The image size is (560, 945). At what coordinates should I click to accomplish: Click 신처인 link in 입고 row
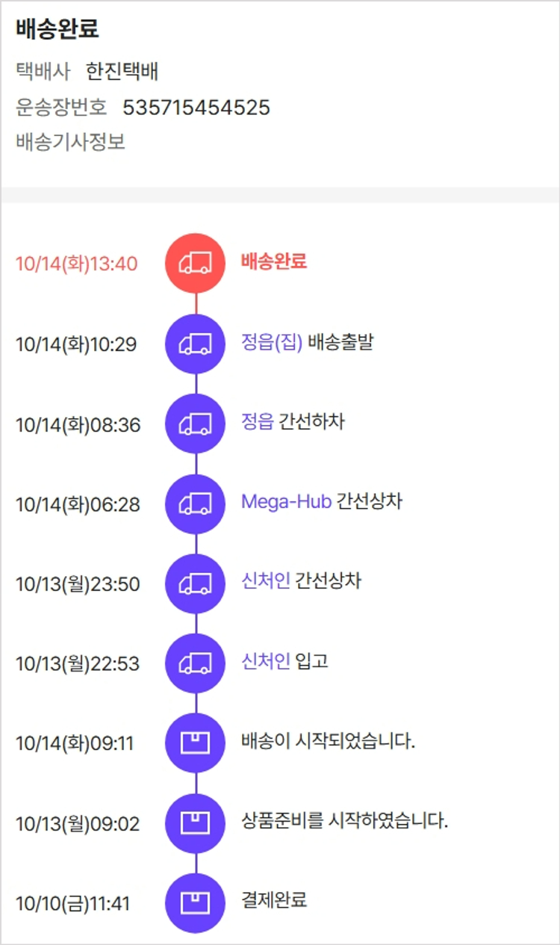266,661
